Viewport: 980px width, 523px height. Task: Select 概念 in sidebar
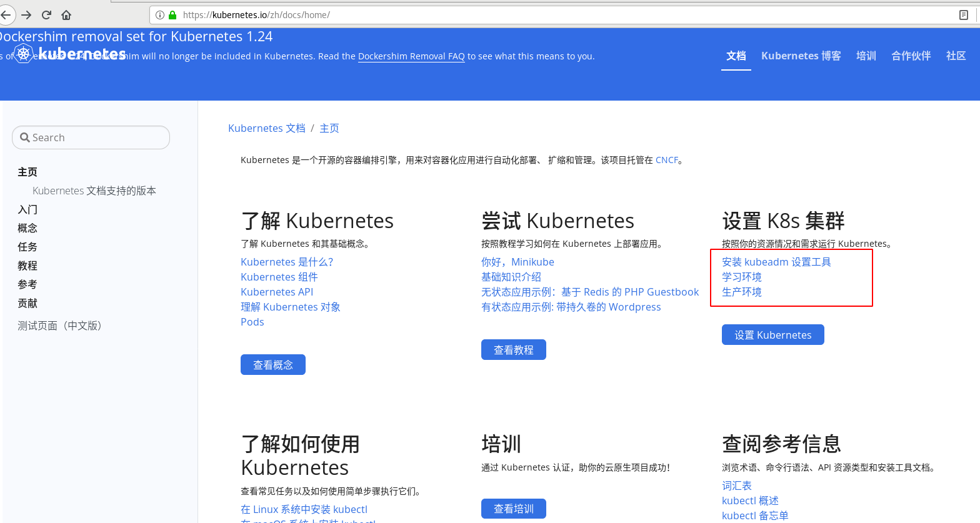coord(27,228)
